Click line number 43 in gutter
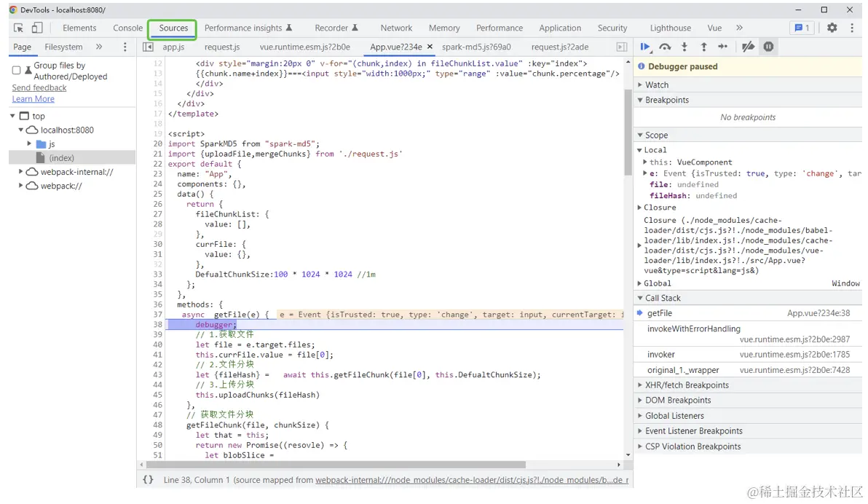This screenshot has width=868, height=504. [158, 375]
